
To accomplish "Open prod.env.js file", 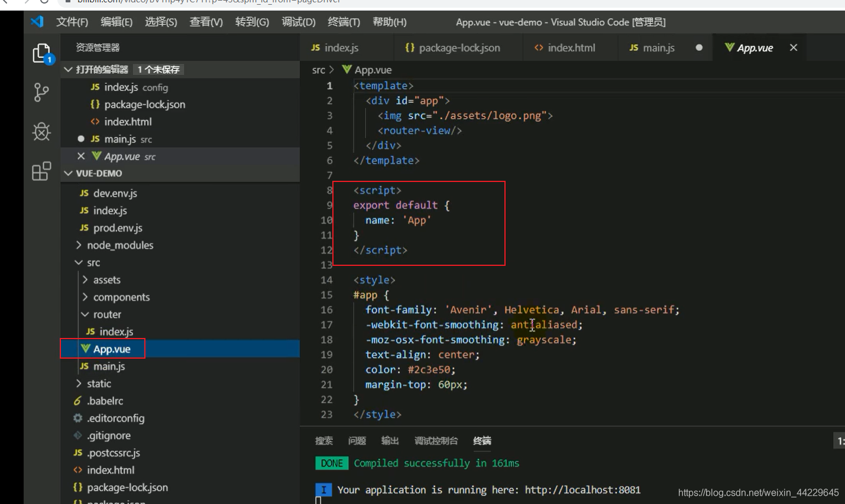I will click(x=180, y=227).
